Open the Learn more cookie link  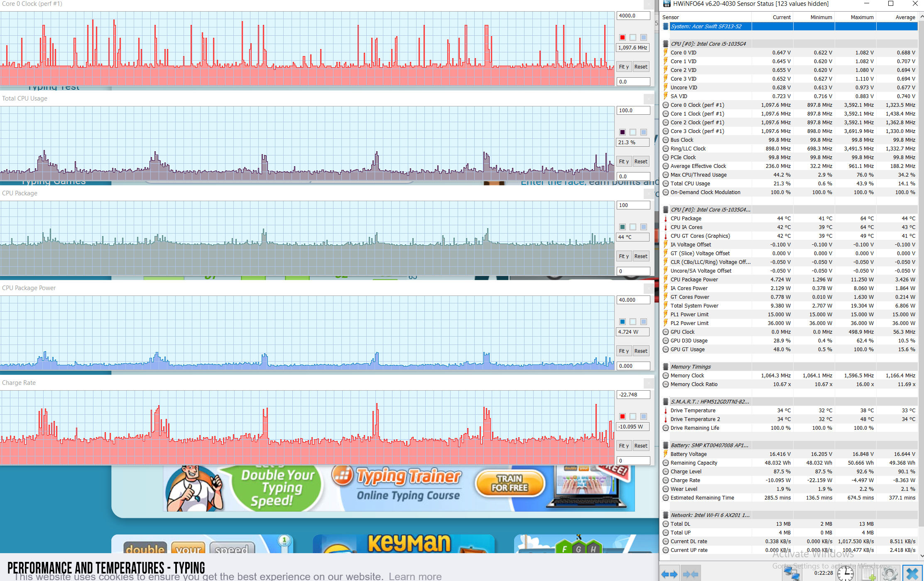point(415,576)
